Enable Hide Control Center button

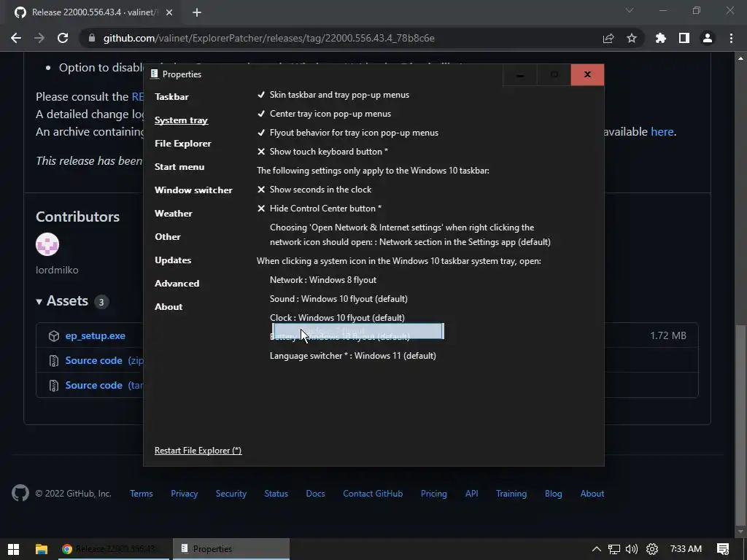(320, 209)
